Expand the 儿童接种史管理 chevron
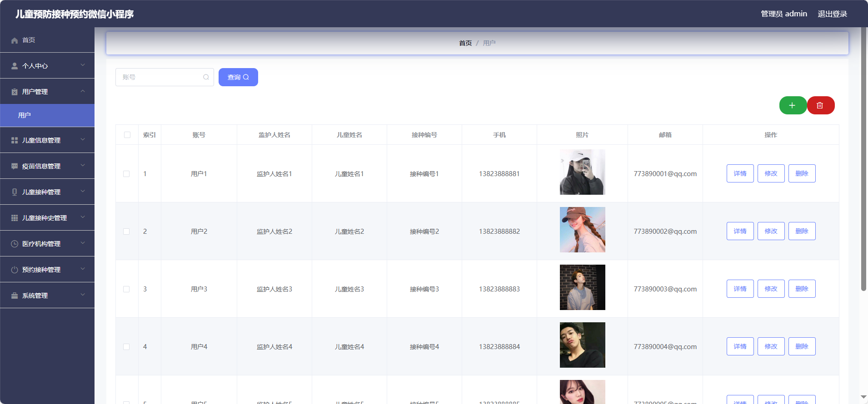 (83, 217)
